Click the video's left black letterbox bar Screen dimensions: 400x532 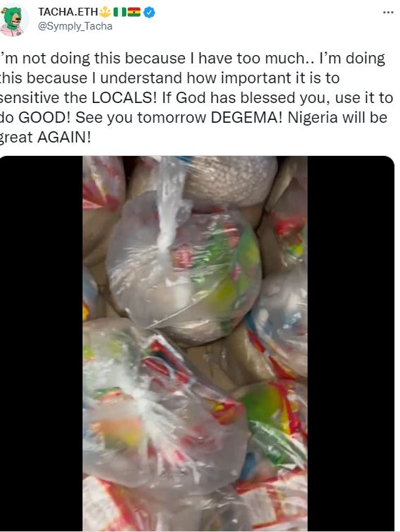(41, 344)
